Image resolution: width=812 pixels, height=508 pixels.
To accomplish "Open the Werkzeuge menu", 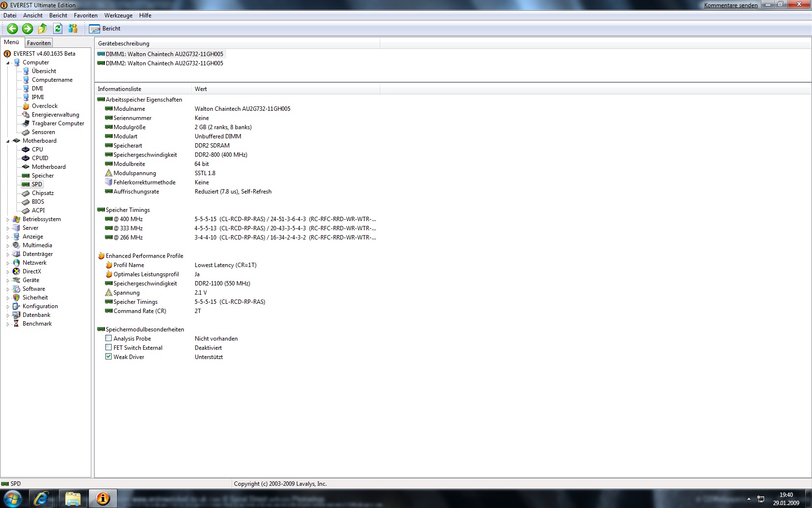I will pyautogui.click(x=118, y=15).
